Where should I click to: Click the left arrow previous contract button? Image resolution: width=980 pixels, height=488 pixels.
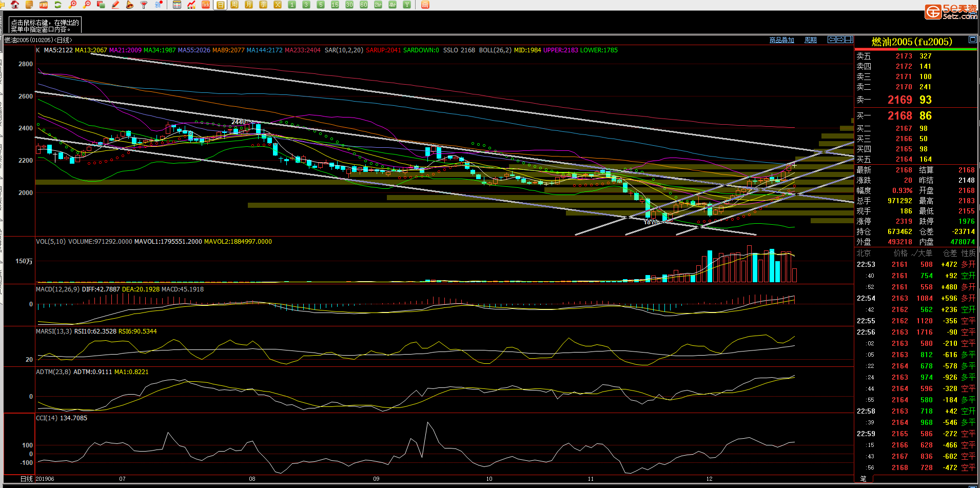pyautogui.click(x=832, y=40)
